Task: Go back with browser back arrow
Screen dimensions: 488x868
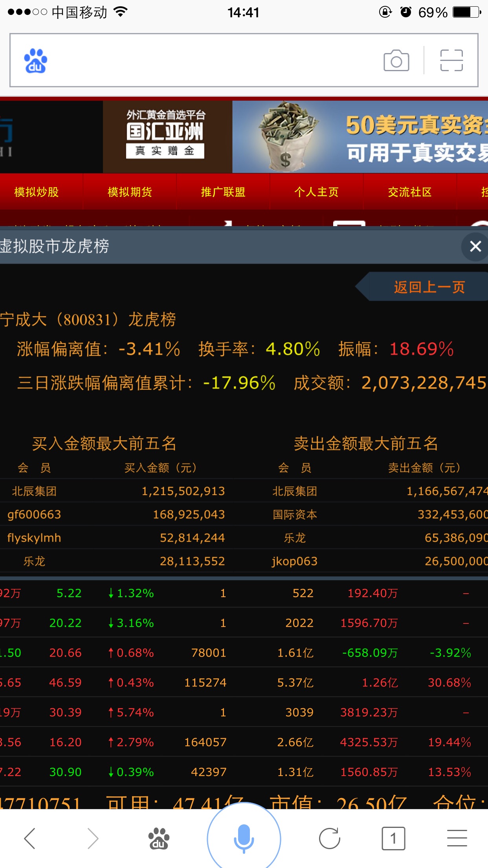Action: [30, 838]
